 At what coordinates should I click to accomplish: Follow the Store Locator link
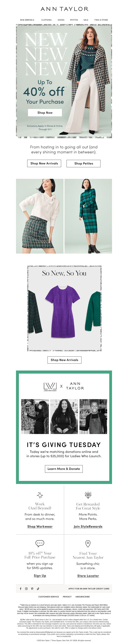(88, 576)
